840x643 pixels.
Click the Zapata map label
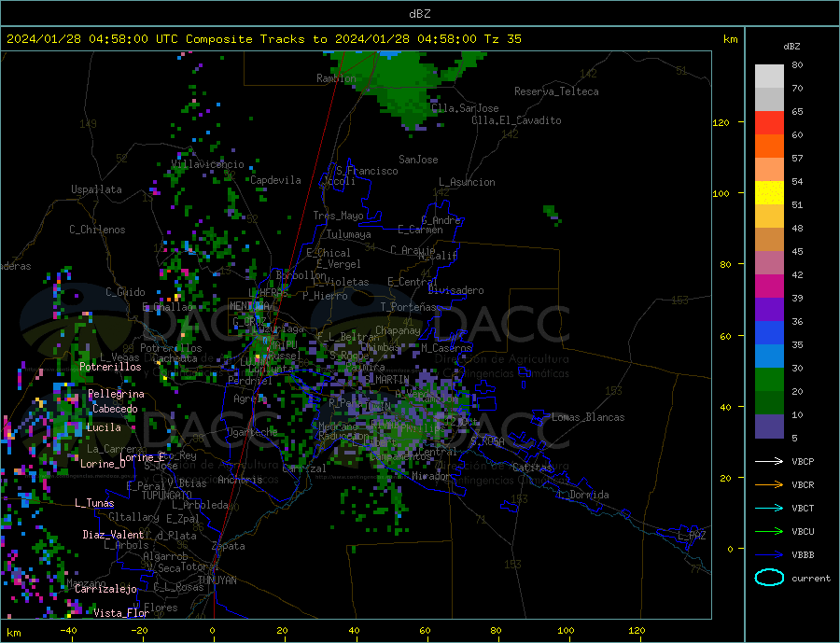(229, 547)
